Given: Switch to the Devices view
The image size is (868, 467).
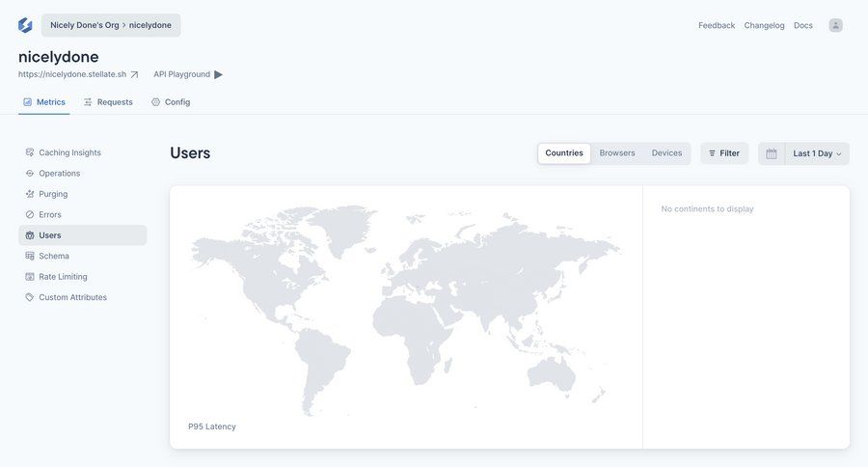Looking at the screenshot, I should (x=666, y=153).
